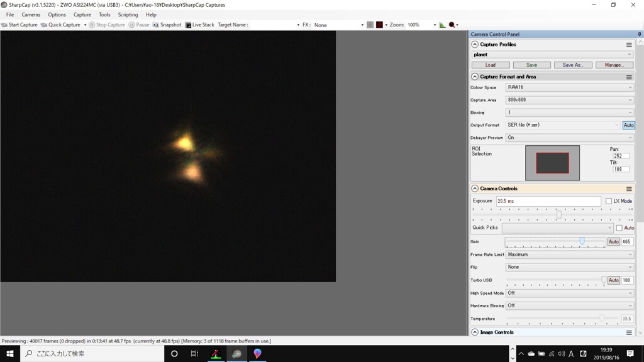
Task: Open the Capture menu
Action: click(82, 15)
